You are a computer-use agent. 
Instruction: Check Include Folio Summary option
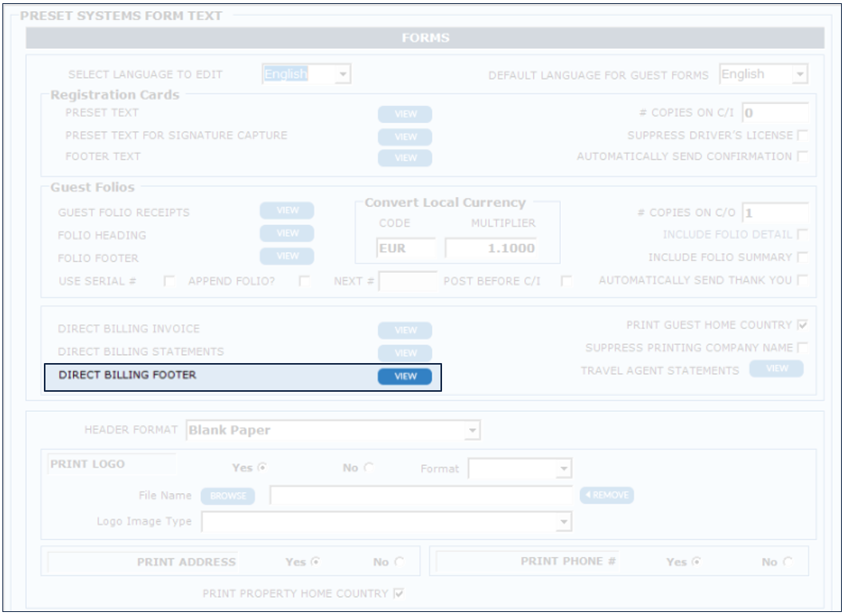[802, 258]
